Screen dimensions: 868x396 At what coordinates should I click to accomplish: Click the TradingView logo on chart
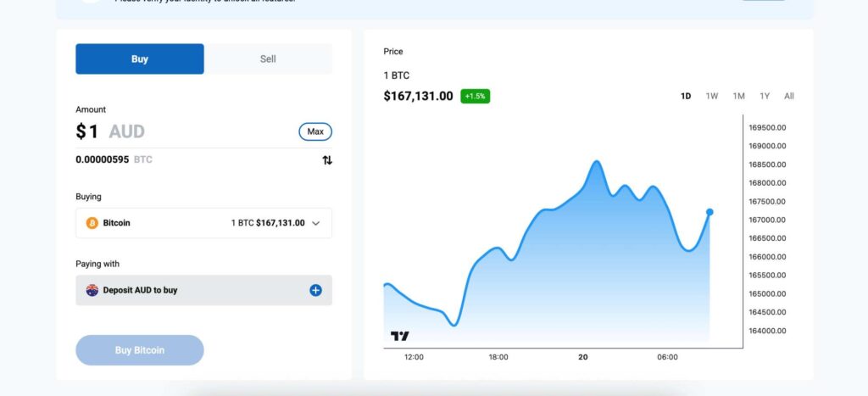tap(400, 336)
